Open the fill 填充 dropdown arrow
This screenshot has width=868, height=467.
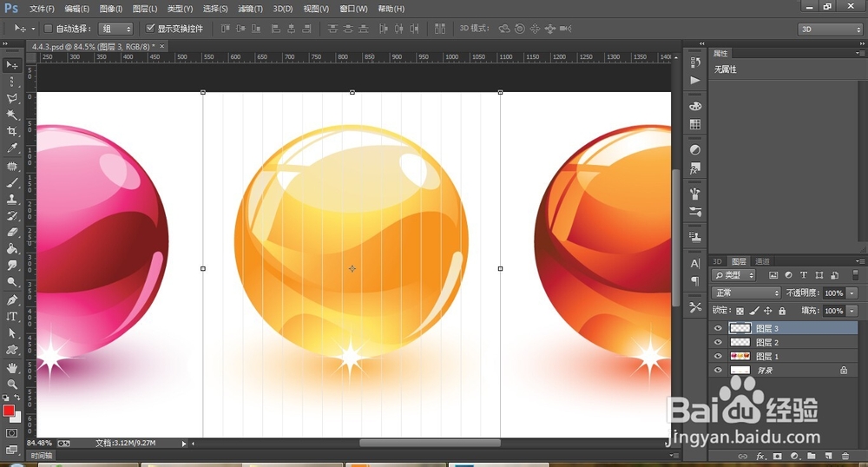(x=852, y=311)
